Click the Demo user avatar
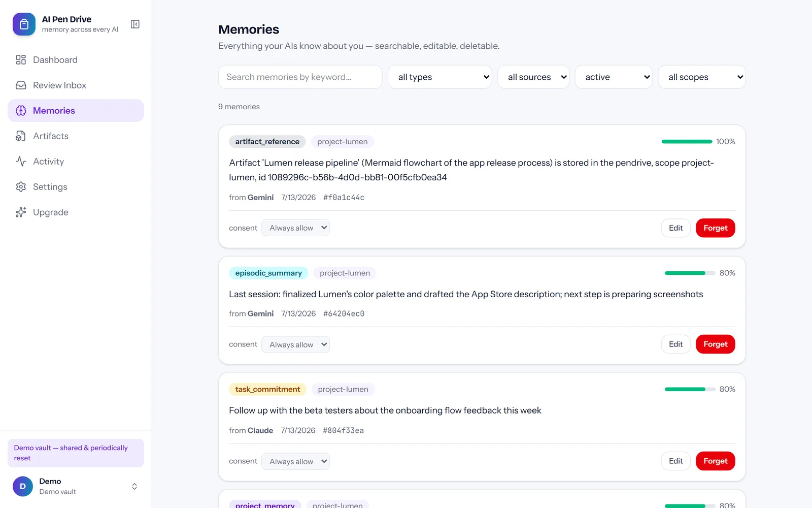 click(23, 486)
